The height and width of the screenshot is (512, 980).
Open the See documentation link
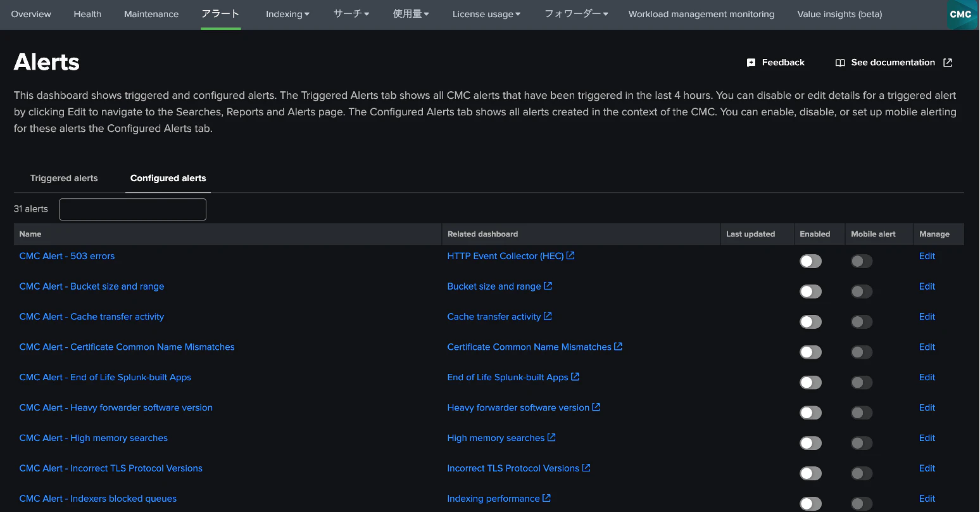(x=894, y=62)
